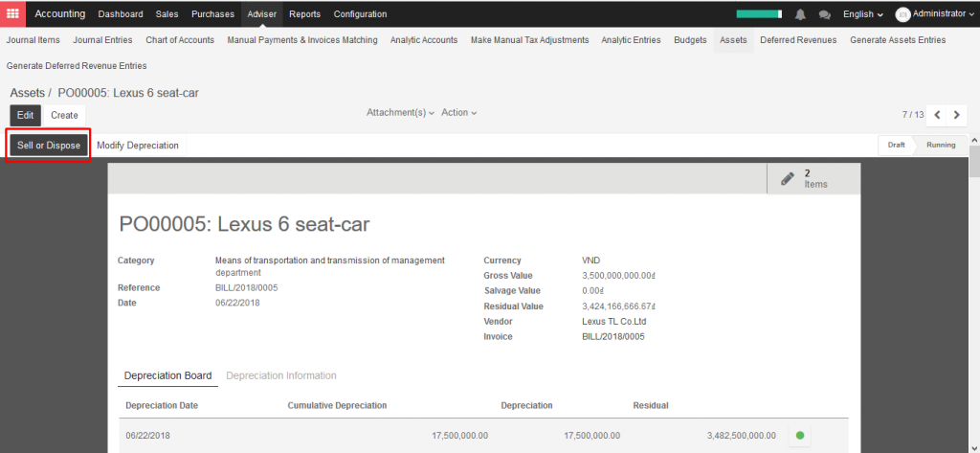
Task: Open Analytic Accounts submenu
Action: pyautogui.click(x=424, y=40)
